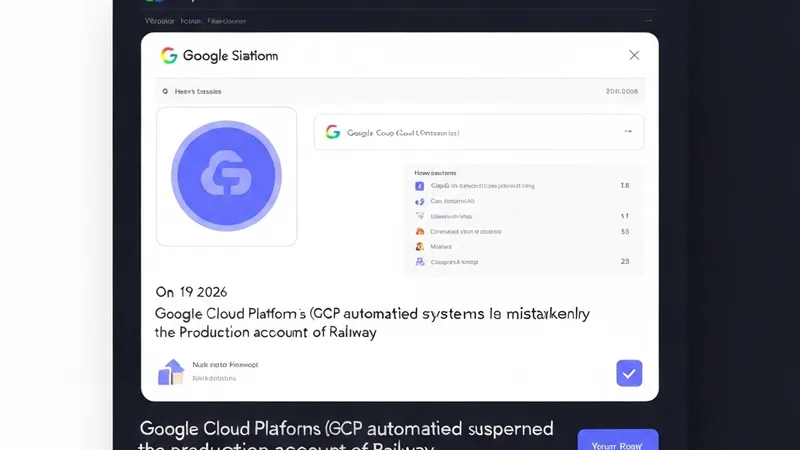Select the Con Antamel AG row text
Screen dimensions: 800x450
452,201
